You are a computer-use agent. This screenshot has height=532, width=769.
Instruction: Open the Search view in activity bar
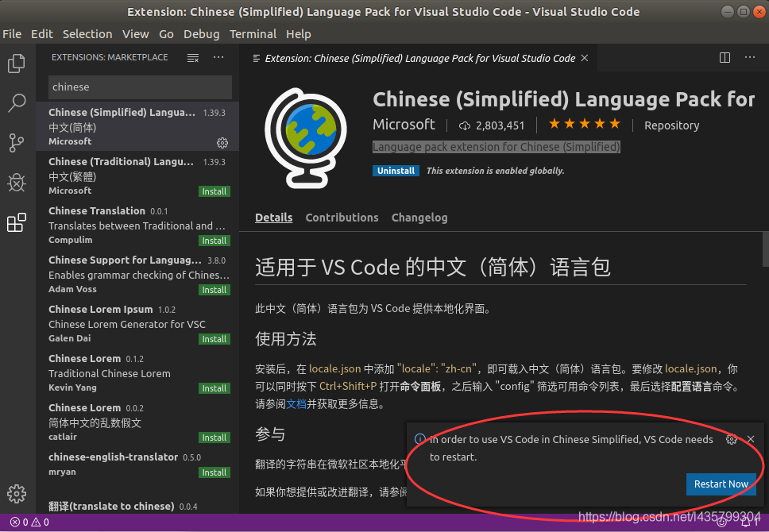coord(17,103)
